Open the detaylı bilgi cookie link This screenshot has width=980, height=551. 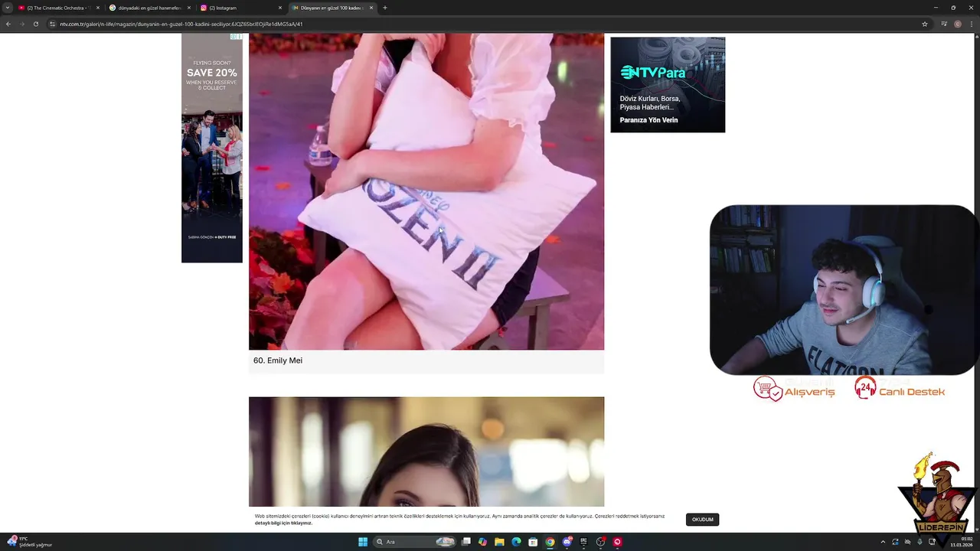pyautogui.click(x=283, y=523)
